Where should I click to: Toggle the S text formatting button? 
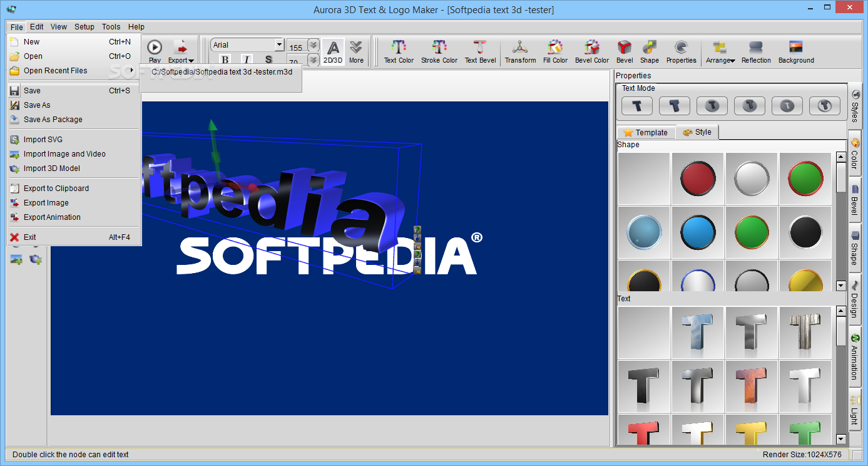pyautogui.click(x=268, y=60)
